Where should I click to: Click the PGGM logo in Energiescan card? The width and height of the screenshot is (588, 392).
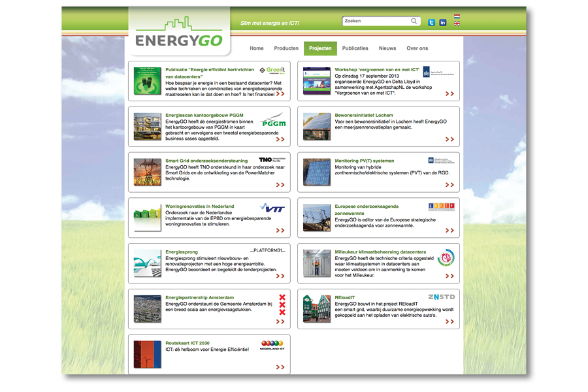273,121
